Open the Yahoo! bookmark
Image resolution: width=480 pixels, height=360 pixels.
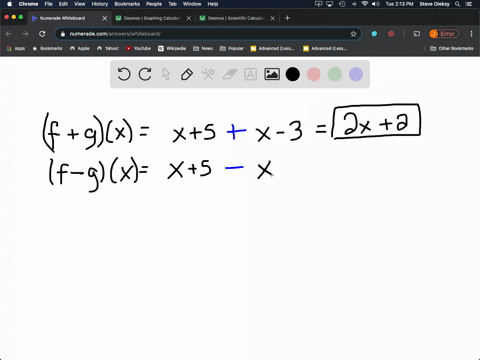click(x=108, y=48)
